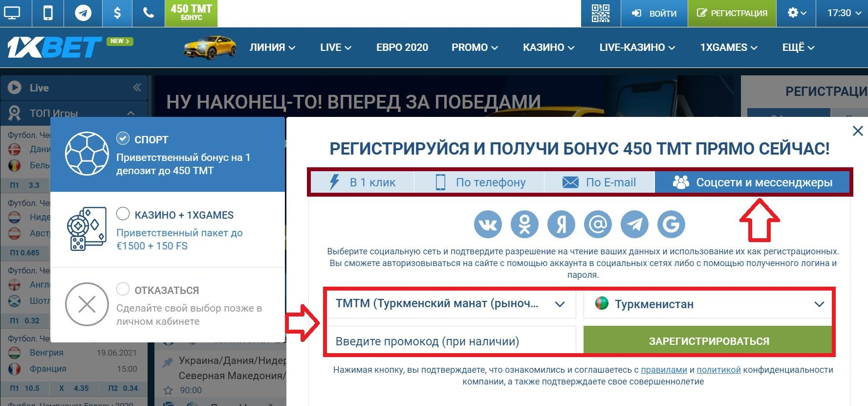Open the LIVE menu
The width and height of the screenshot is (868, 406).
tap(336, 47)
